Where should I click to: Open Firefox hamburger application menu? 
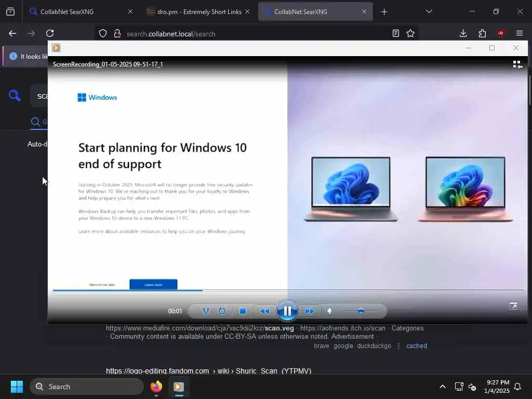click(x=520, y=33)
